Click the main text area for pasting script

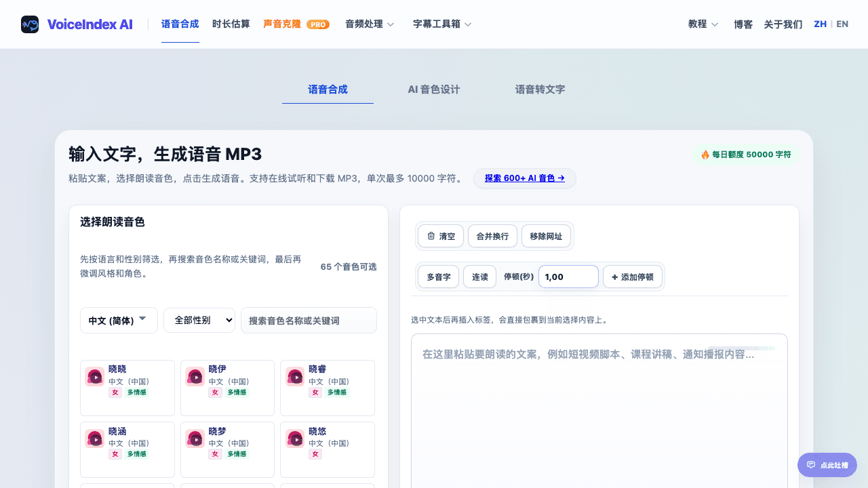pyautogui.click(x=599, y=411)
